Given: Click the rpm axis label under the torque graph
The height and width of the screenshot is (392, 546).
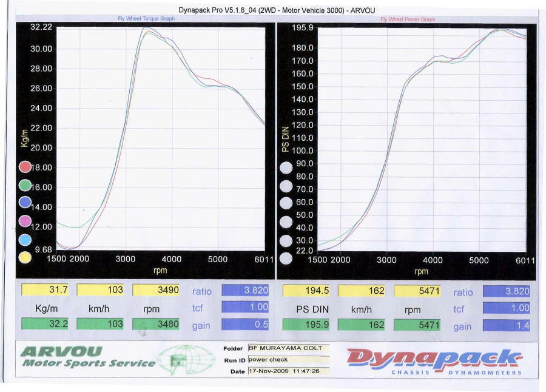Looking at the screenshot, I should (x=160, y=271).
